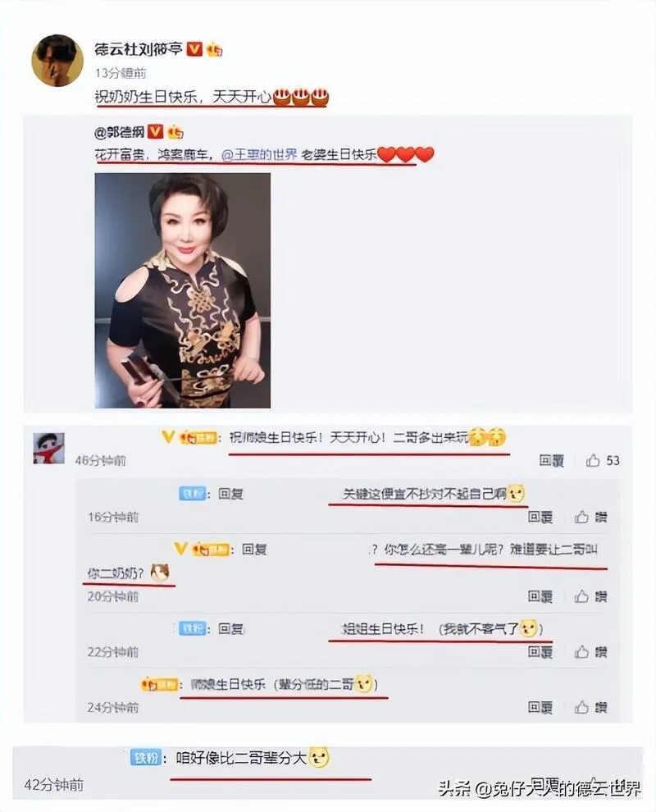Open the @郭德纲 reposted author link

(120, 133)
